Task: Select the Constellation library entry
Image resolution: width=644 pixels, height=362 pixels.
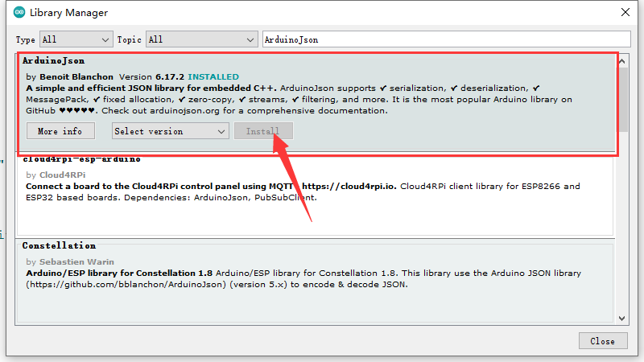Action: coord(315,282)
